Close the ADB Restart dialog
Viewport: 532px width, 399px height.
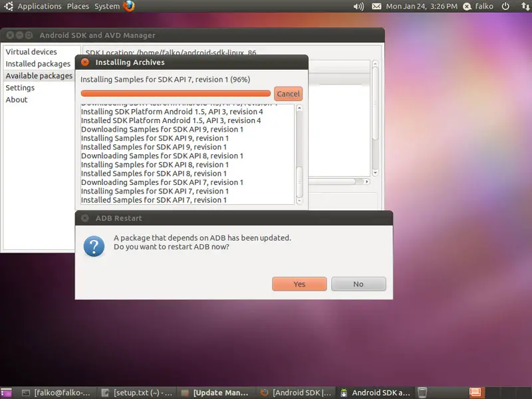pyautogui.click(x=85, y=218)
